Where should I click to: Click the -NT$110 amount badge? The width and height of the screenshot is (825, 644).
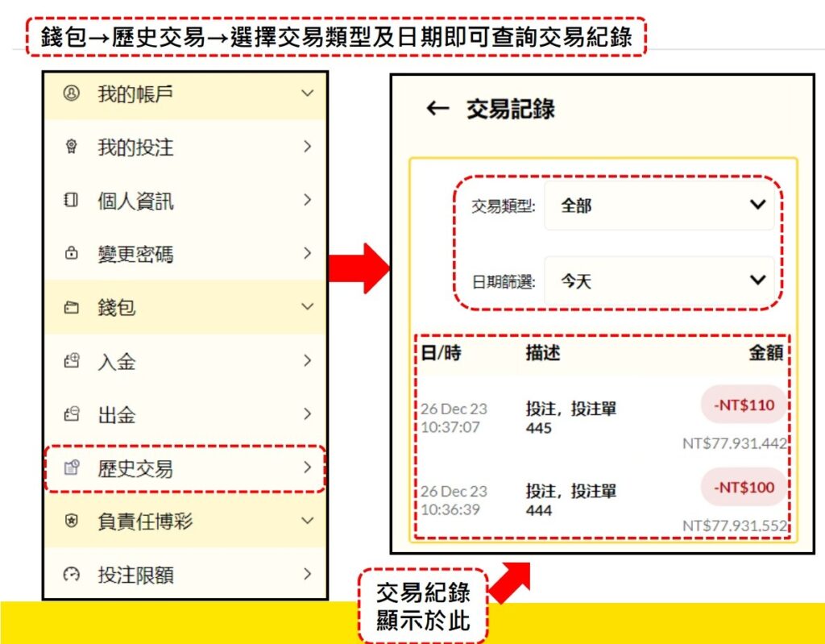[x=743, y=405]
